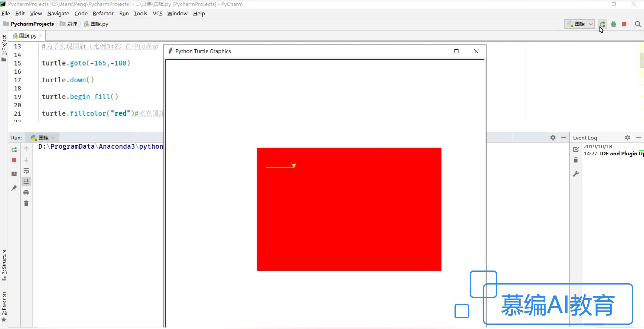Click the green Debug bug icon
This screenshot has height=329, width=644.
click(613, 24)
